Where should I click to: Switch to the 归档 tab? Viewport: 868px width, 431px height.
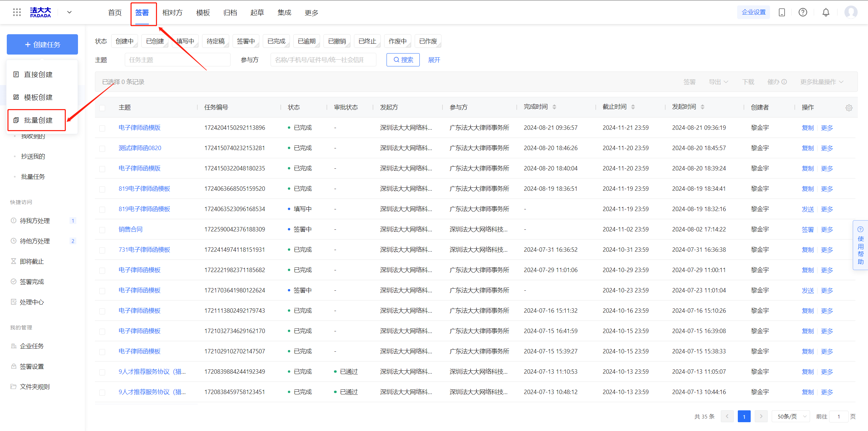coord(230,13)
